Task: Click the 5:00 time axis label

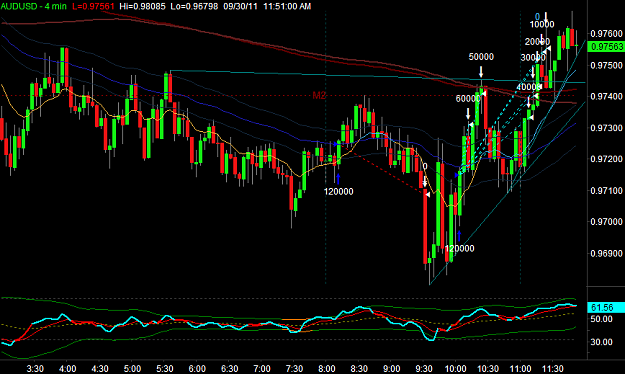Action: (x=132, y=368)
